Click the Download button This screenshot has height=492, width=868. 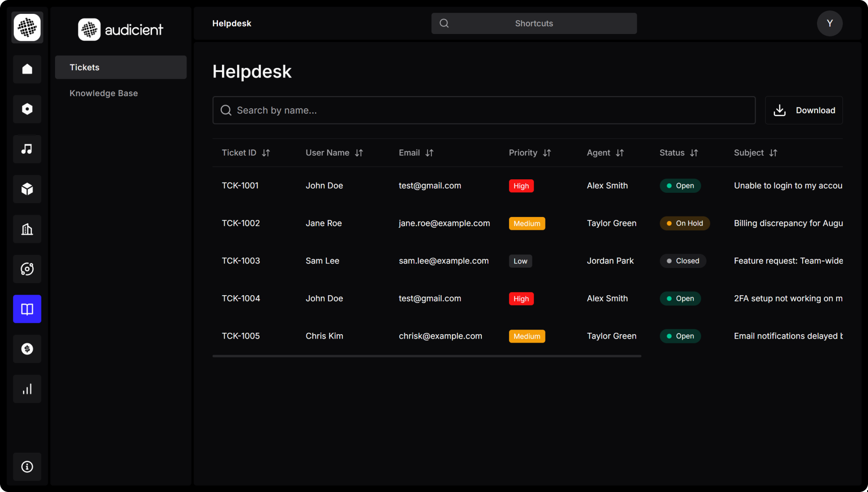tap(804, 110)
